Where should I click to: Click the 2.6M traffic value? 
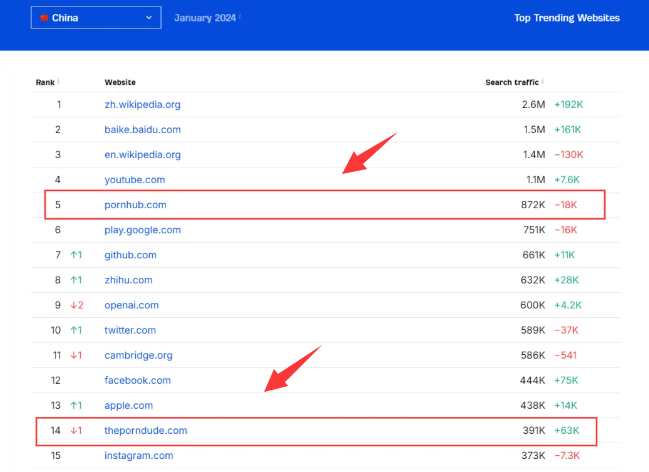pos(534,104)
